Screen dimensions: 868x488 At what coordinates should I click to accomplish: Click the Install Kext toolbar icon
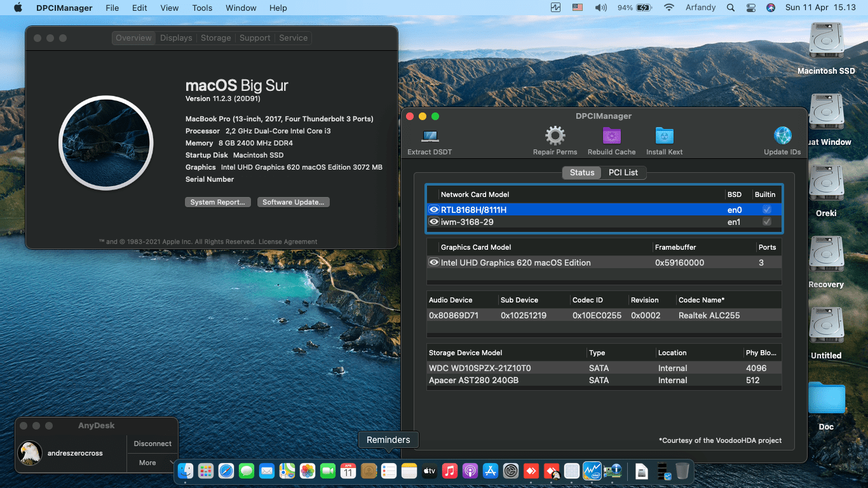tap(664, 135)
